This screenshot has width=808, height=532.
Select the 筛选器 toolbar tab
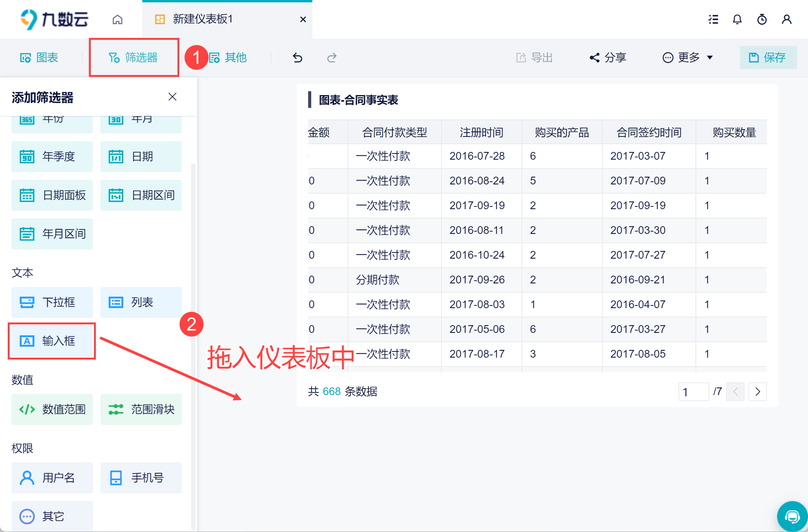point(134,58)
